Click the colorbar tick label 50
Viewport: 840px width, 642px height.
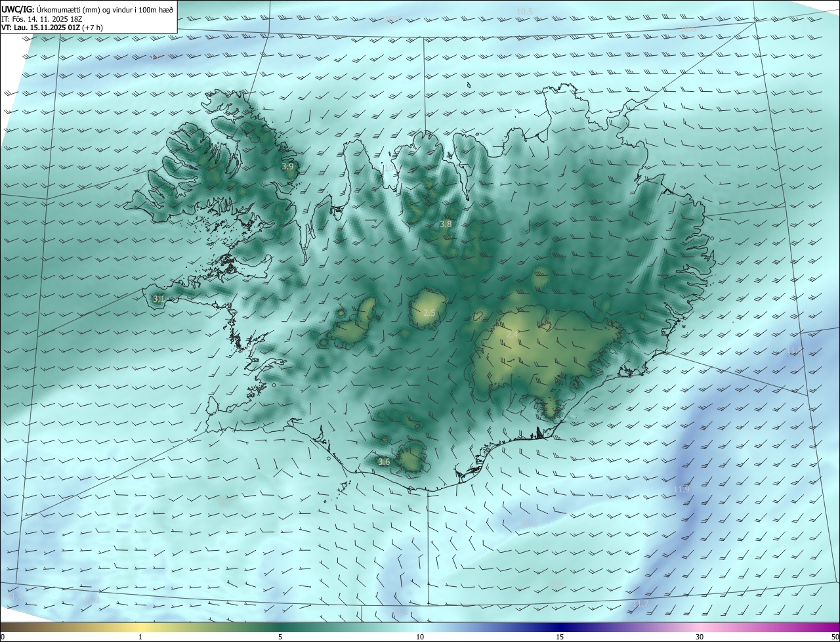[835, 637]
